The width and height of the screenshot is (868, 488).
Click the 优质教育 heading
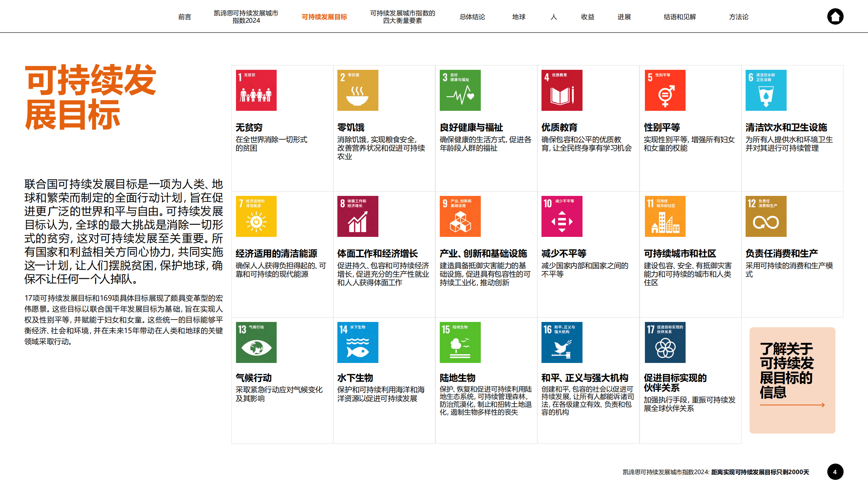coord(559,127)
